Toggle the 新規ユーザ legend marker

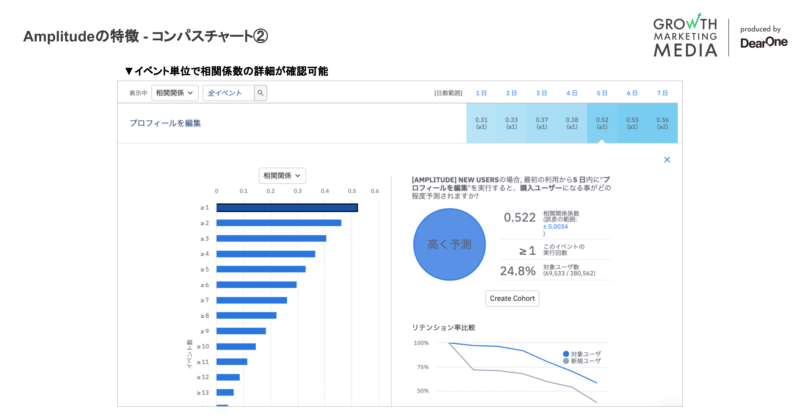click(565, 361)
